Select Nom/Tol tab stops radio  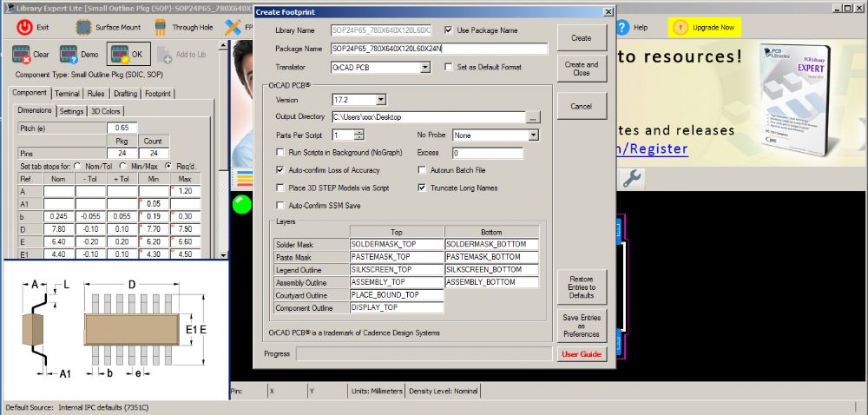coord(77,166)
